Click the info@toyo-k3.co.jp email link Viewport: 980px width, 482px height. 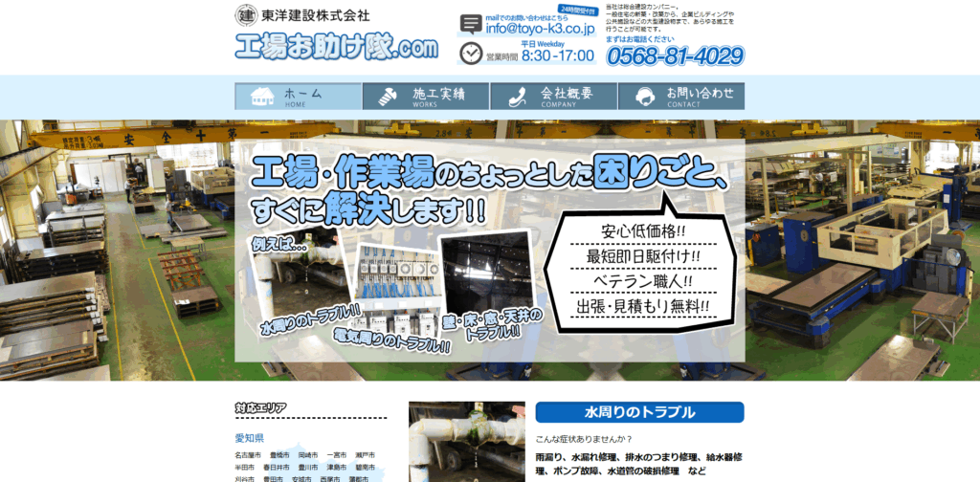pyautogui.click(x=540, y=29)
